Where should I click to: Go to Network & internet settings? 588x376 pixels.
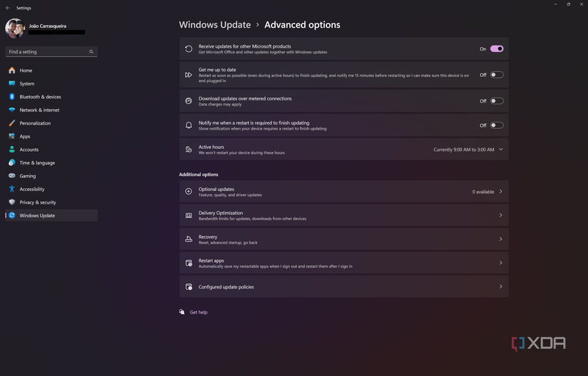51,110
